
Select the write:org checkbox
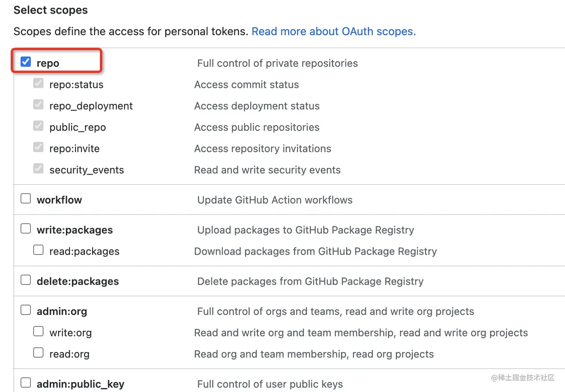click(38, 331)
